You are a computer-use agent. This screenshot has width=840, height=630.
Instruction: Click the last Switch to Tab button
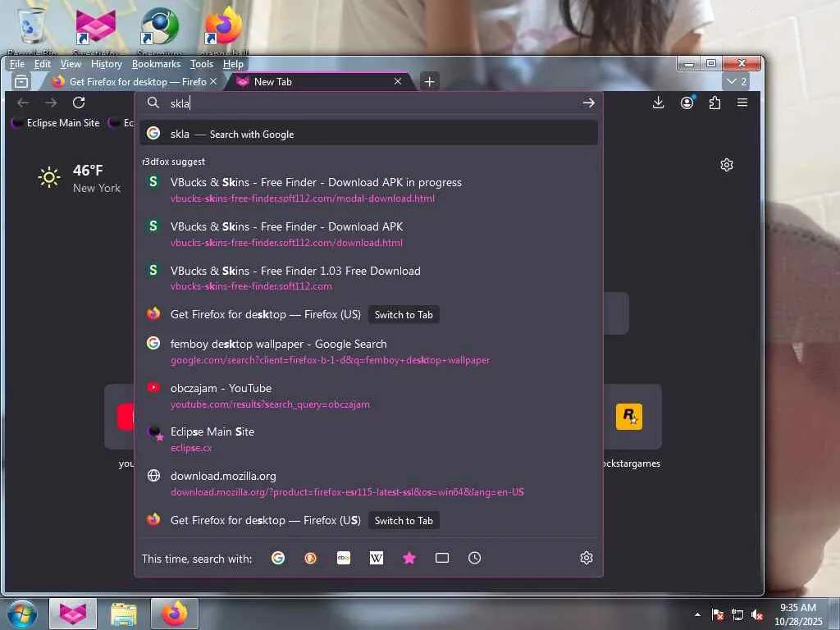(x=404, y=520)
